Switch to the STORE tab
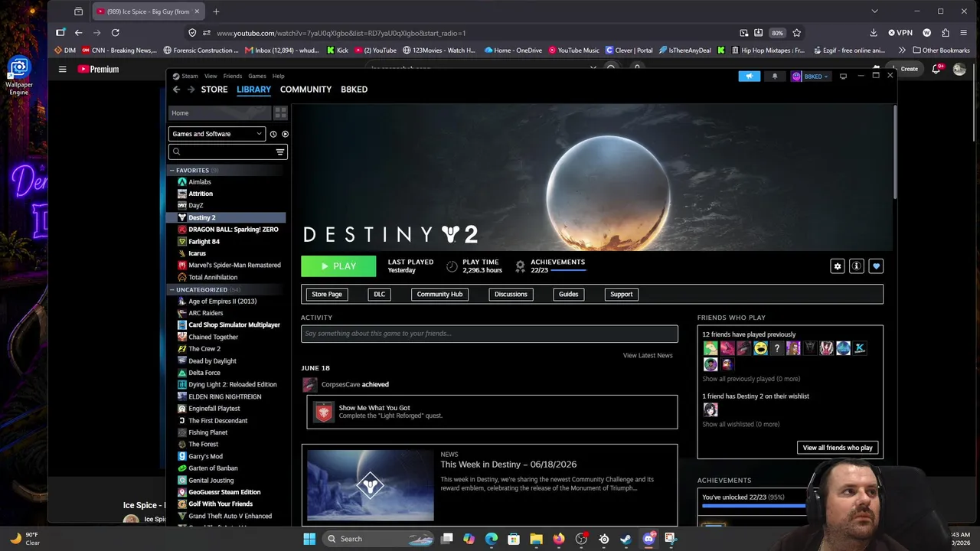Image resolution: width=980 pixels, height=551 pixels. [214, 90]
